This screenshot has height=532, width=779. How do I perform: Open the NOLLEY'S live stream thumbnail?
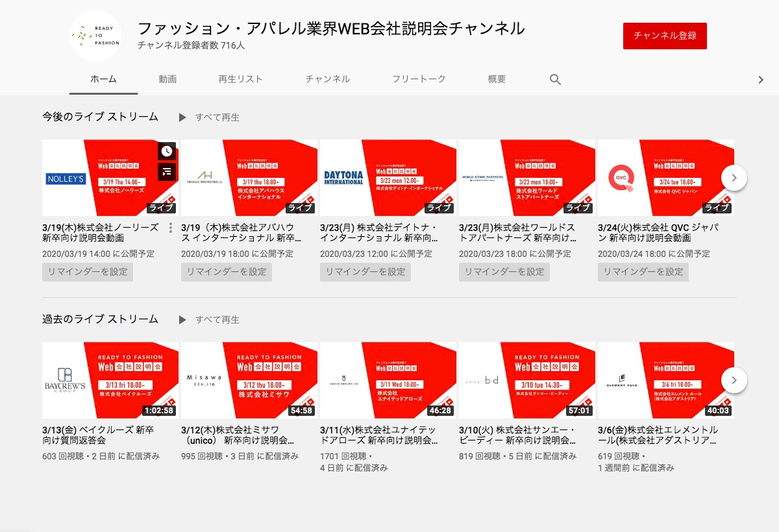coord(110,178)
